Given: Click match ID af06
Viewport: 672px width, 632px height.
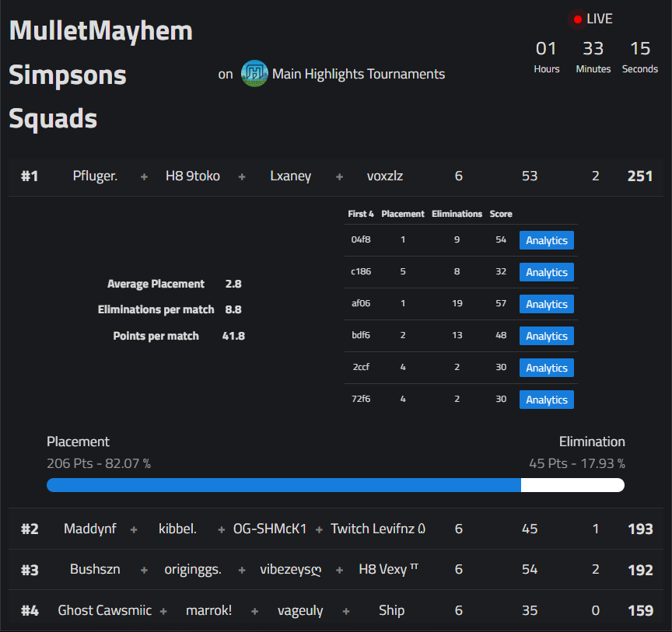Looking at the screenshot, I should 361,303.
